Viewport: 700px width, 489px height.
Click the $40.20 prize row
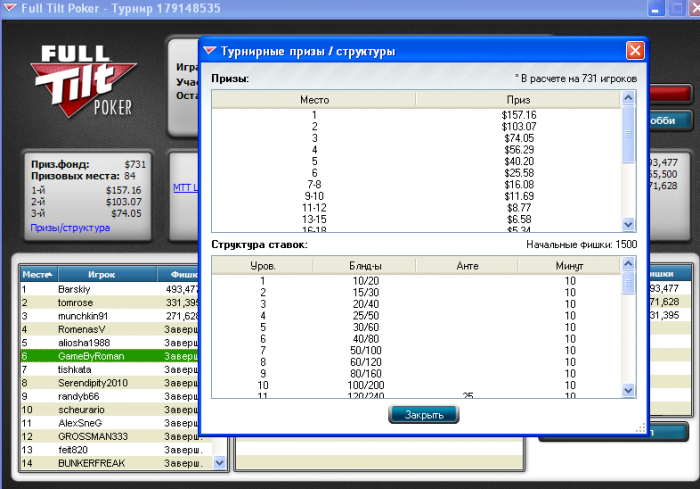417,161
